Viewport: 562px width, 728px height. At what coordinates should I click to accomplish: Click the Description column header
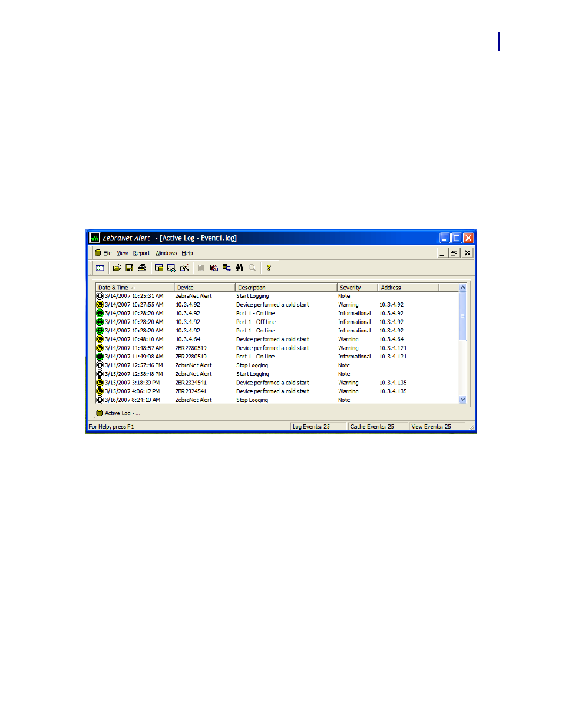tap(286, 288)
